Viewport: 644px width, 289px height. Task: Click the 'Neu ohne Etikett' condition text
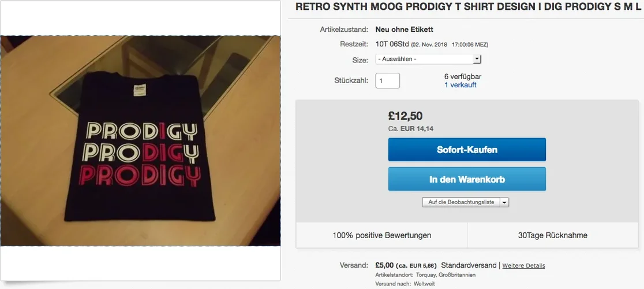(404, 29)
